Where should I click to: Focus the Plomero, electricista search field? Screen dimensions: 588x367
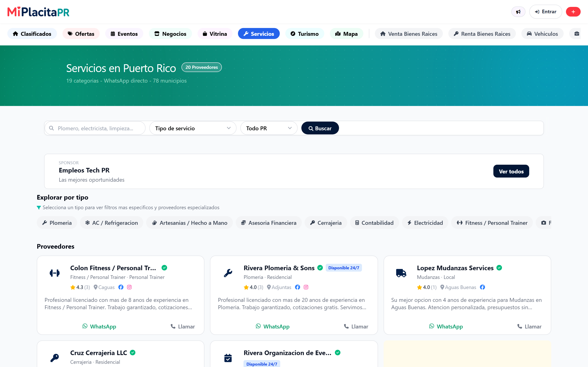pyautogui.click(x=95, y=128)
